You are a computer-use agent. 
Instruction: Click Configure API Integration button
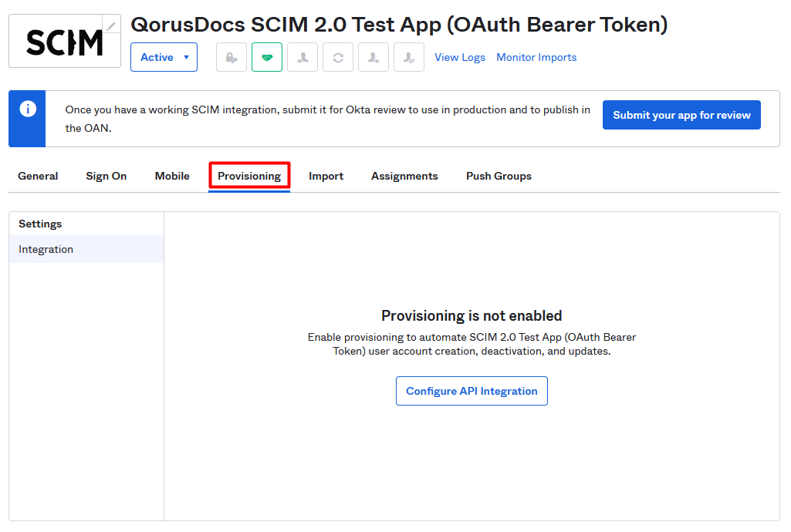[472, 391]
